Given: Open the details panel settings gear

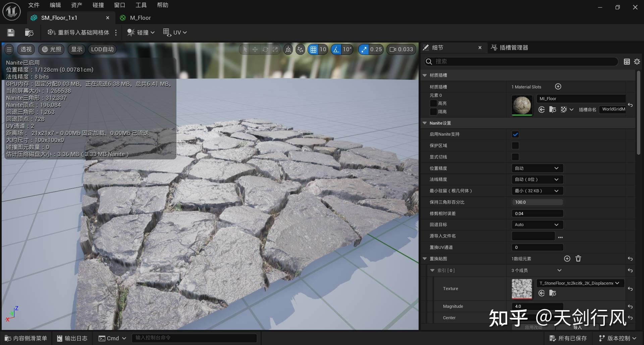Looking at the screenshot, I should pyautogui.click(x=637, y=62).
